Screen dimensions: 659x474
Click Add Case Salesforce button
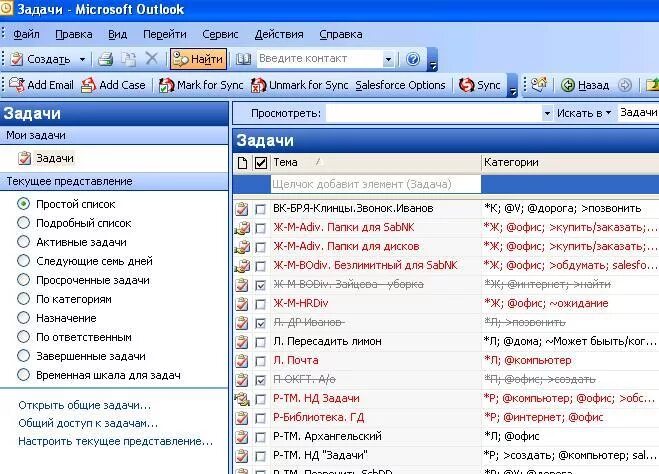point(113,85)
